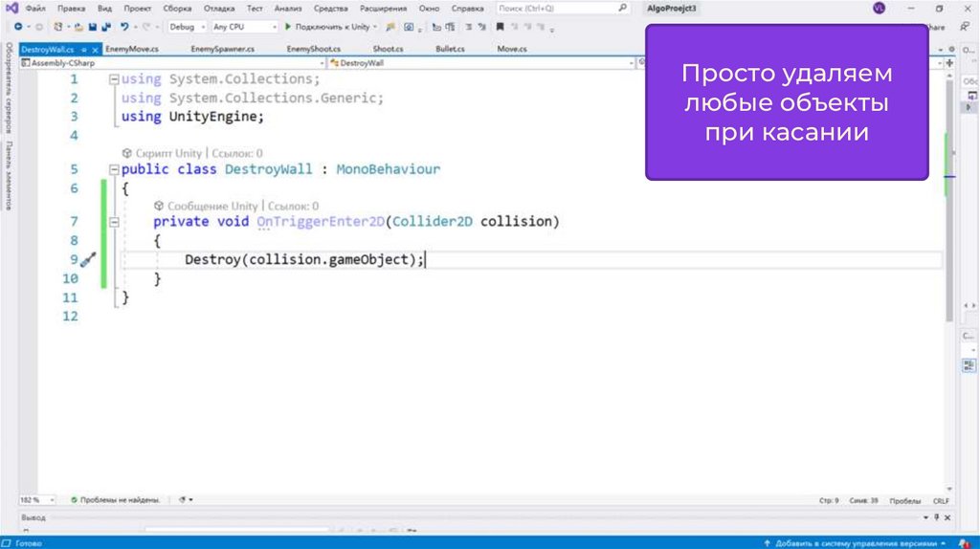980x549 pixels.
Task: Click the Undo arrow in the toolbar
Action: 125,27
